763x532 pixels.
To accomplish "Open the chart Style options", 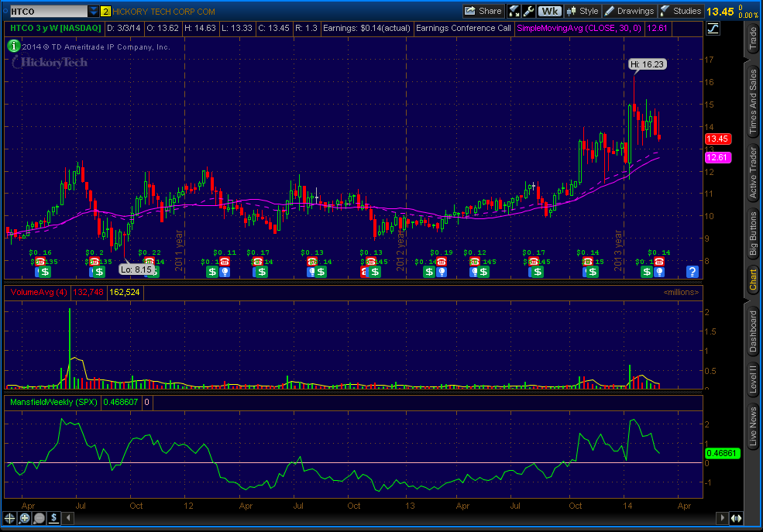I will [x=583, y=11].
